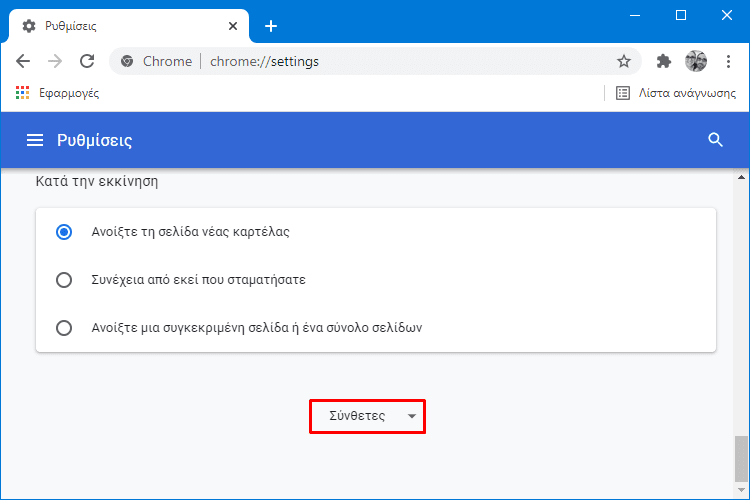This screenshot has width=750, height=500.
Task: Click the chrome://settings address bar
Action: pos(375,61)
